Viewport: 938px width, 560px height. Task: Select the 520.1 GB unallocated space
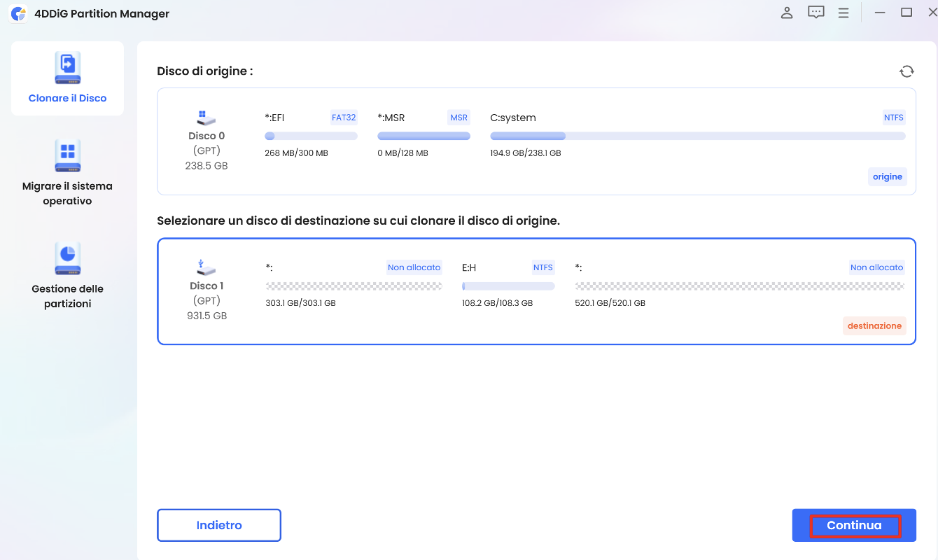[x=739, y=286]
